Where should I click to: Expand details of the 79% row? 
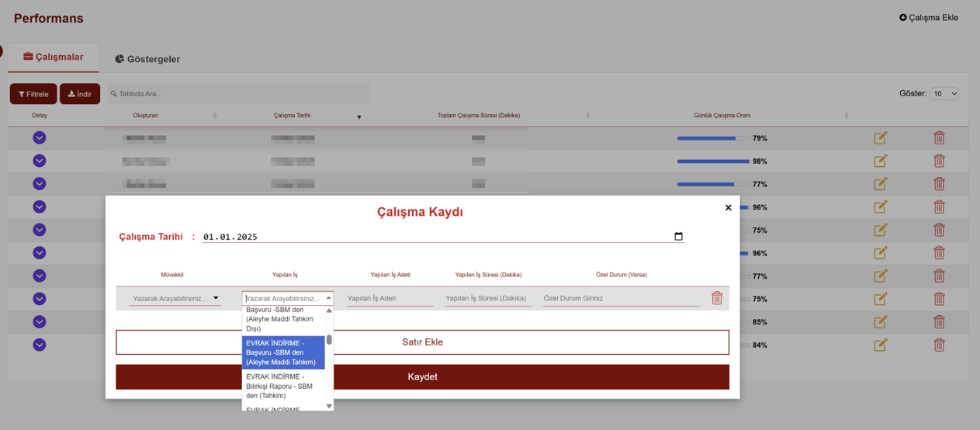[40, 137]
